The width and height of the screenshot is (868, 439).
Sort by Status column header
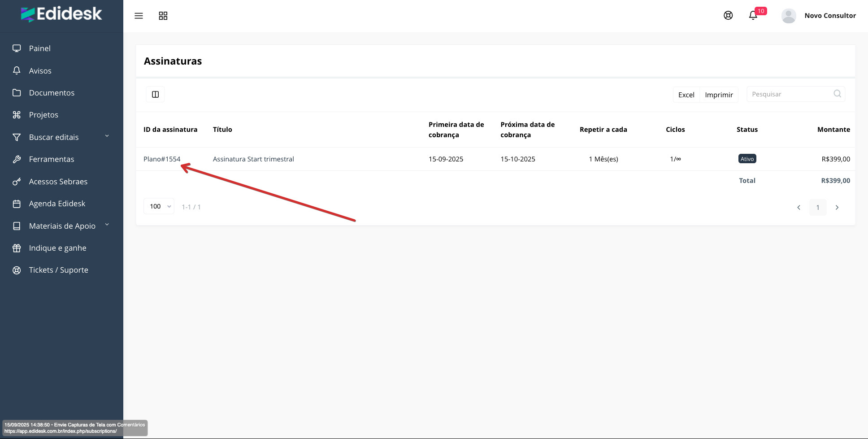pos(747,130)
